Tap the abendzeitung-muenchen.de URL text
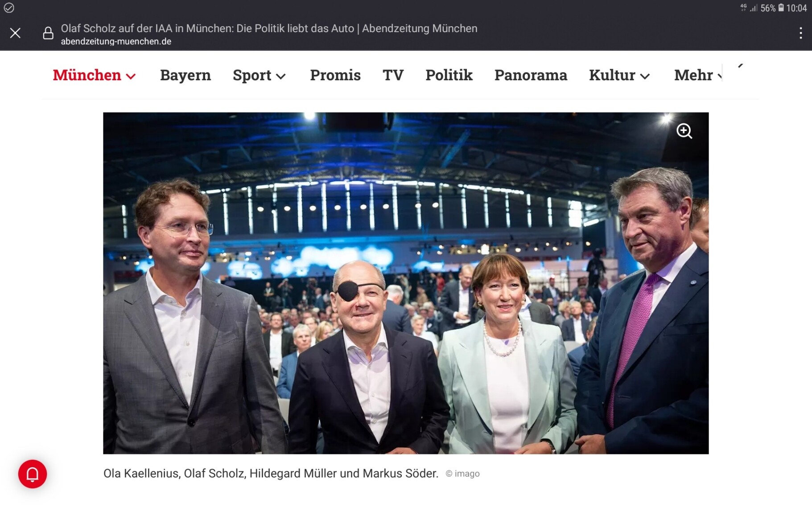This screenshot has height=507, width=812. pyautogui.click(x=116, y=41)
